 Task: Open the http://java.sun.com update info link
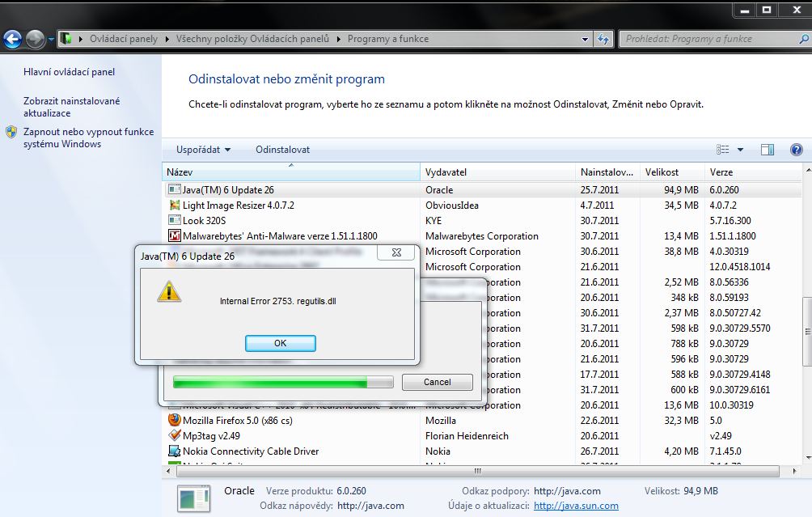576,506
